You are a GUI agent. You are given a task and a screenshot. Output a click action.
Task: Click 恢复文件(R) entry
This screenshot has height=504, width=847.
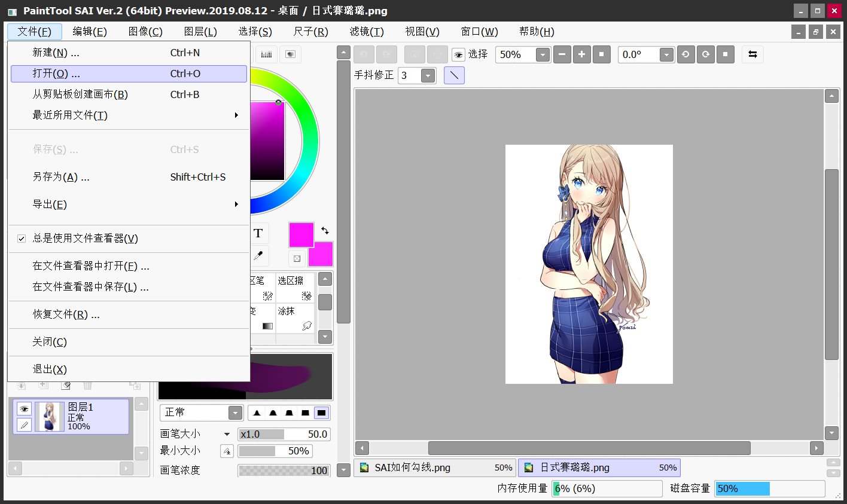[129, 314]
